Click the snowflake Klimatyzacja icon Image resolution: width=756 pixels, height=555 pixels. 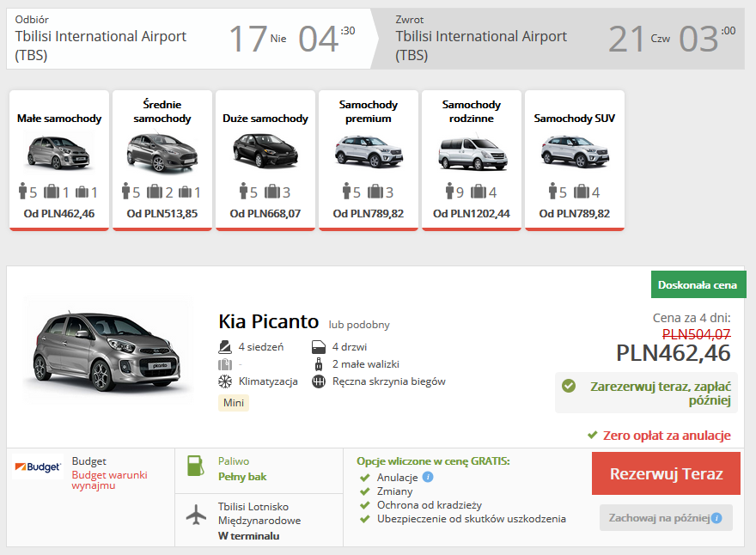[225, 382]
